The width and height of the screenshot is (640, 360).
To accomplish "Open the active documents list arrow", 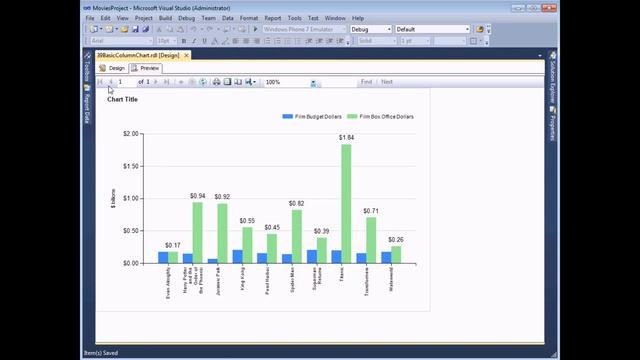I will pos(540,56).
